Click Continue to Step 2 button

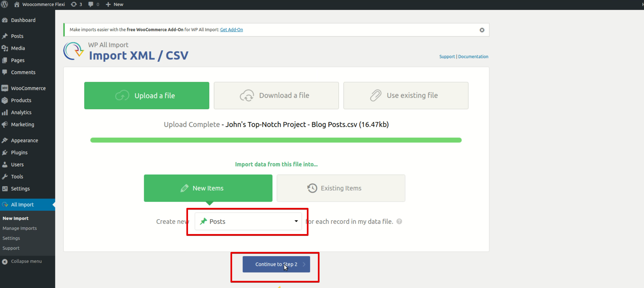tap(276, 265)
